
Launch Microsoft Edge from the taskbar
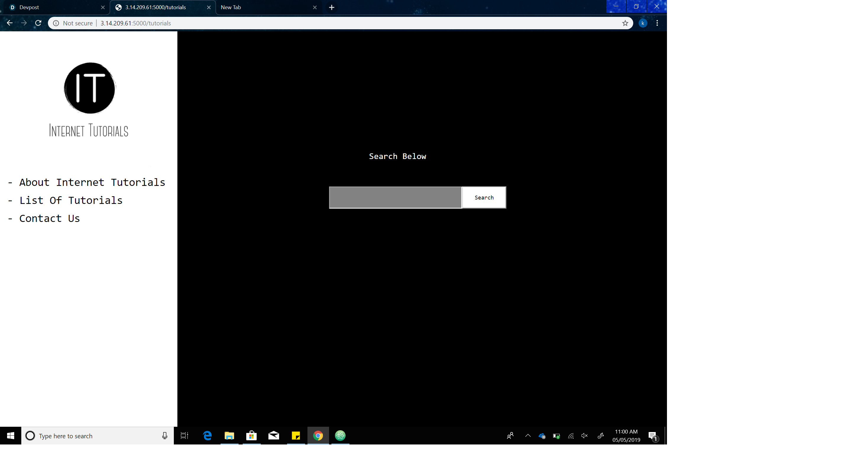[207, 435]
